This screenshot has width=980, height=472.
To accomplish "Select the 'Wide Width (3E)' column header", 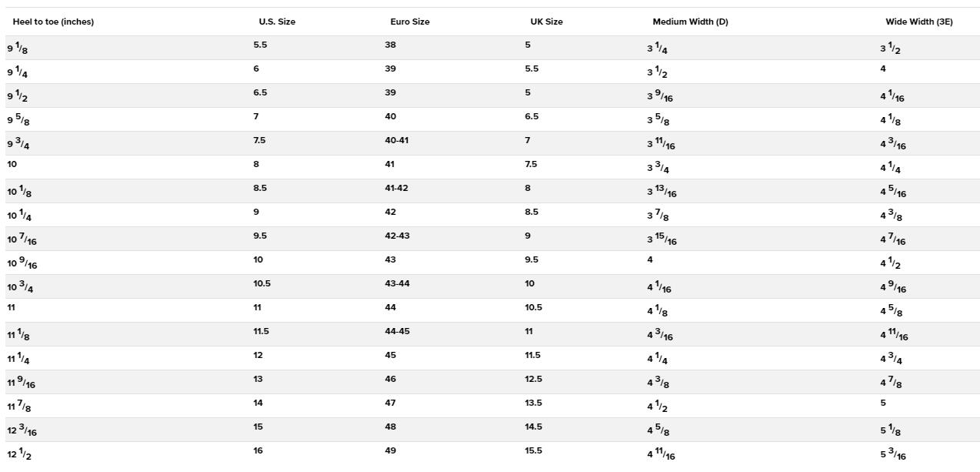I will coord(918,22).
